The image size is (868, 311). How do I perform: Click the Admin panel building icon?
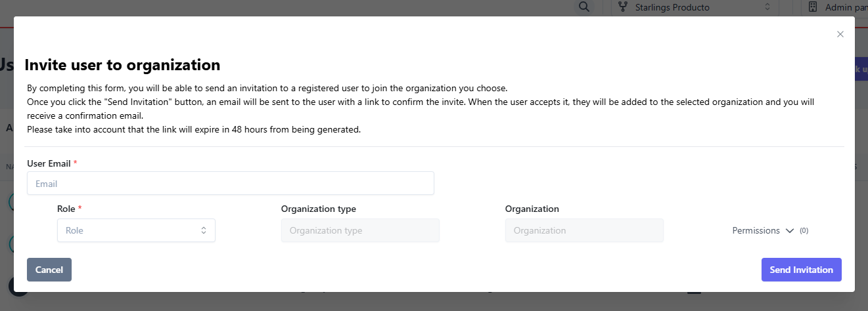click(x=812, y=7)
